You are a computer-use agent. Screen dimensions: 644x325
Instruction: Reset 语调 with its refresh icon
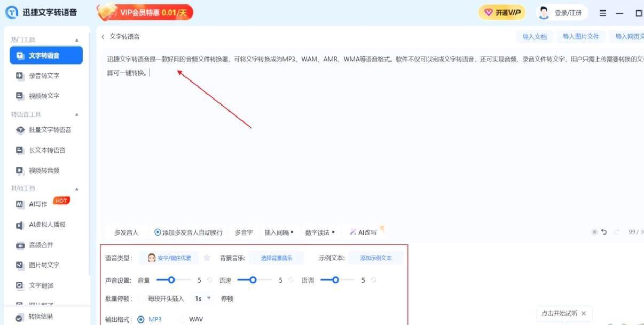[x=373, y=280]
